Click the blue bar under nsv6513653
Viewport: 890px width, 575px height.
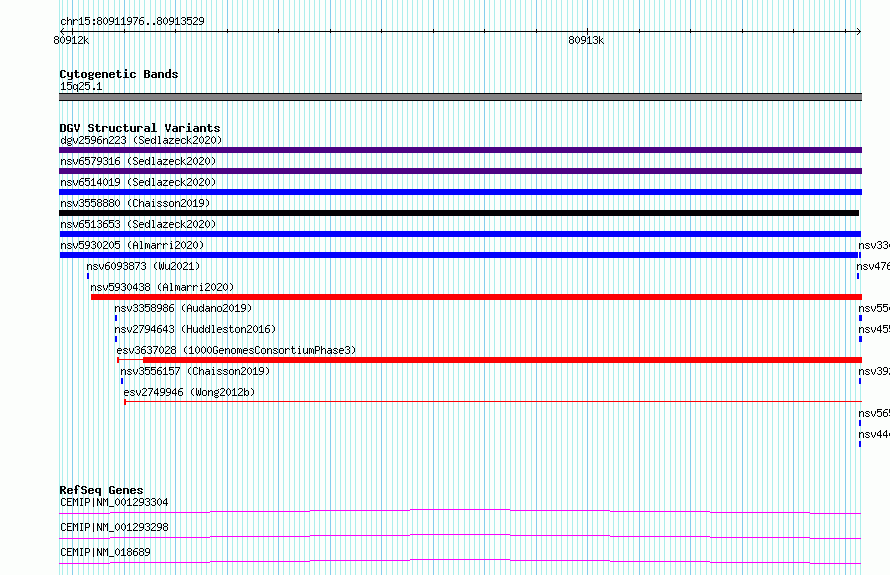pos(460,234)
